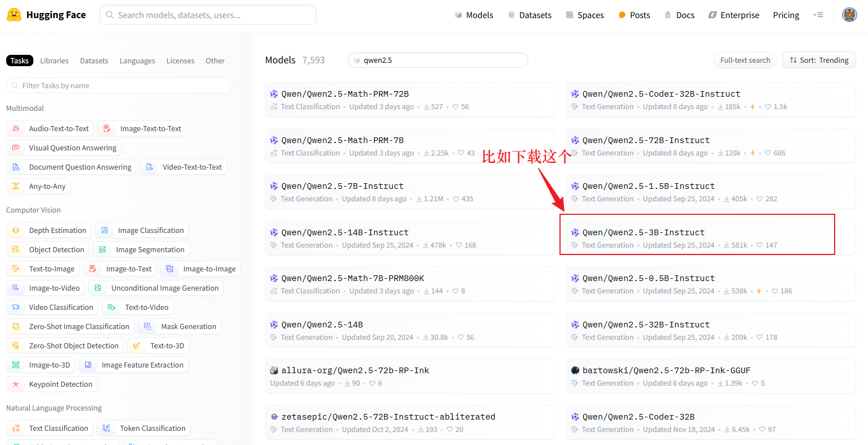The image size is (868, 445).
Task: Click the qwen2.5 model name filter field
Action: (x=438, y=60)
